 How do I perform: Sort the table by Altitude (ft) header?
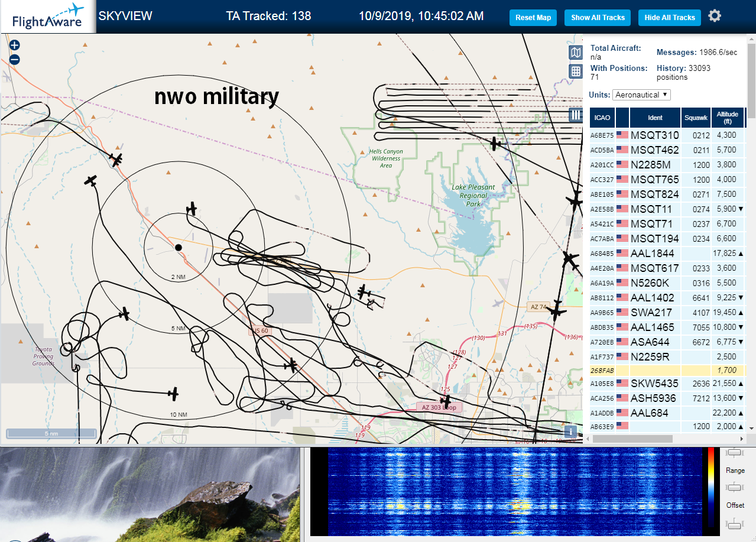[728, 118]
